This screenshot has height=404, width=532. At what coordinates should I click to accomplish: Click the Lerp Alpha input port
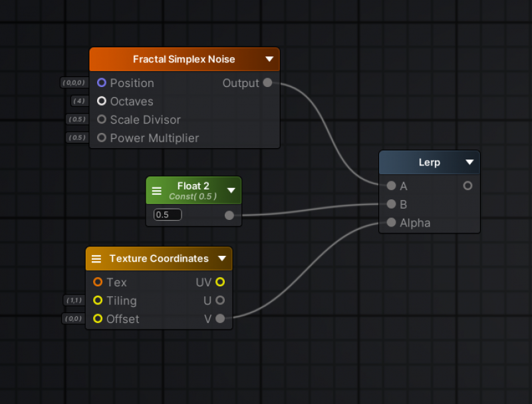coord(391,223)
